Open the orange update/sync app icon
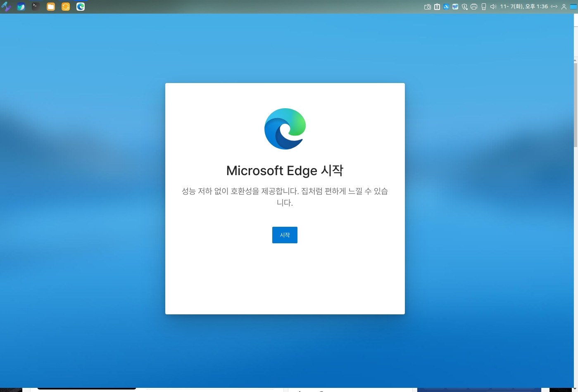This screenshot has height=392, width=578. tap(66, 7)
